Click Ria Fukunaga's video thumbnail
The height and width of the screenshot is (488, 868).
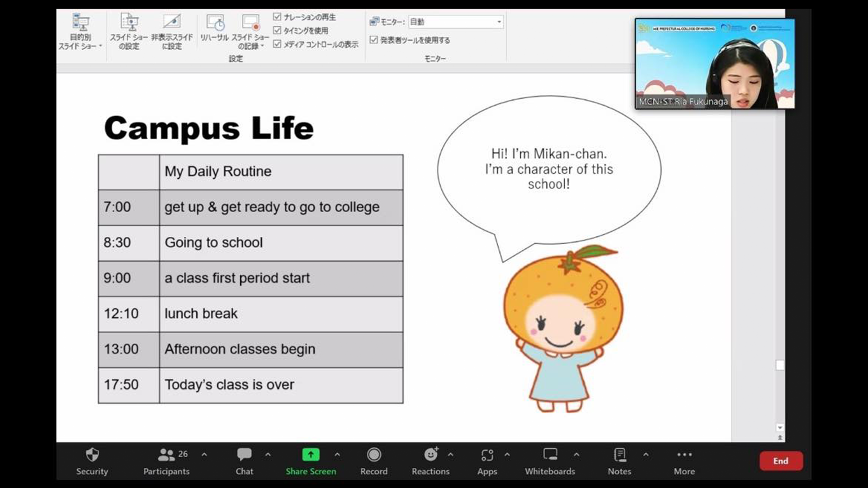tap(715, 64)
